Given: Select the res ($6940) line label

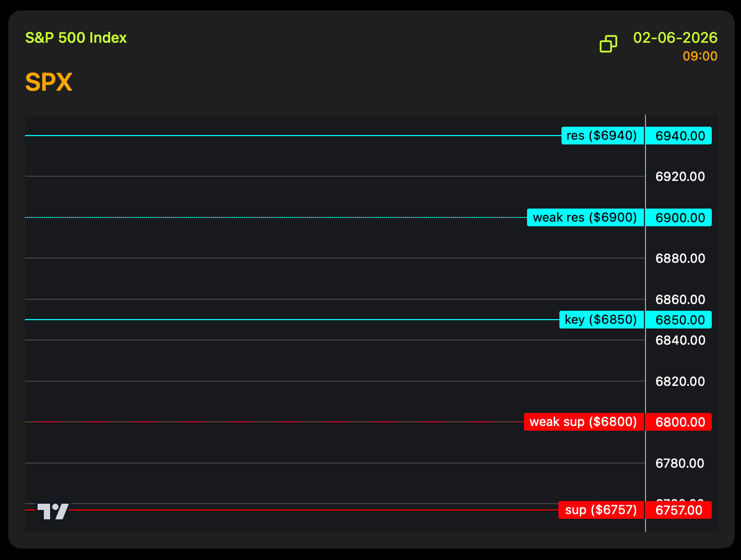Looking at the screenshot, I should [602, 136].
